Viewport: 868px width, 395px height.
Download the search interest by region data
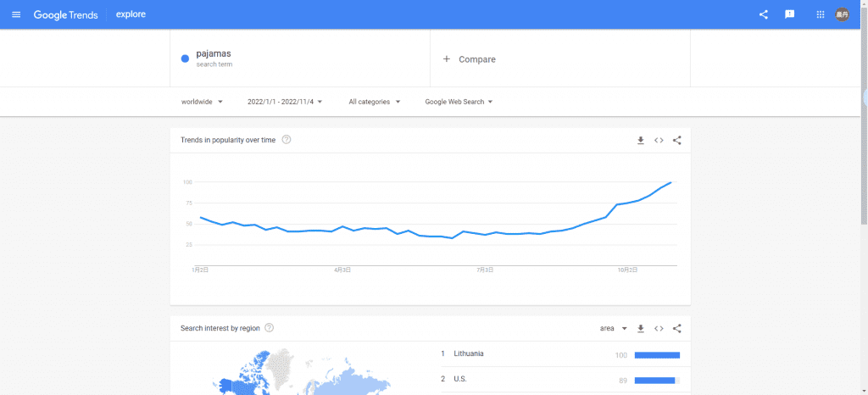(x=641, y=328)
